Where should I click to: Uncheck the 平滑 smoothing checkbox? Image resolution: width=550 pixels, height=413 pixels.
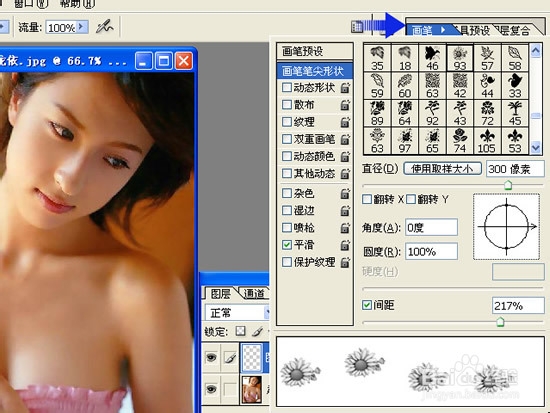pos(287,245)
